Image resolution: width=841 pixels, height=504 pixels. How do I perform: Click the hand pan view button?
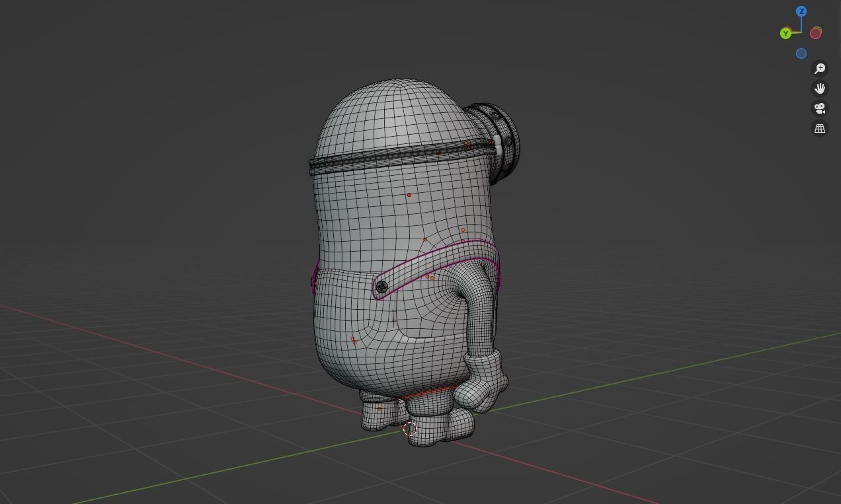click(820, 89)
